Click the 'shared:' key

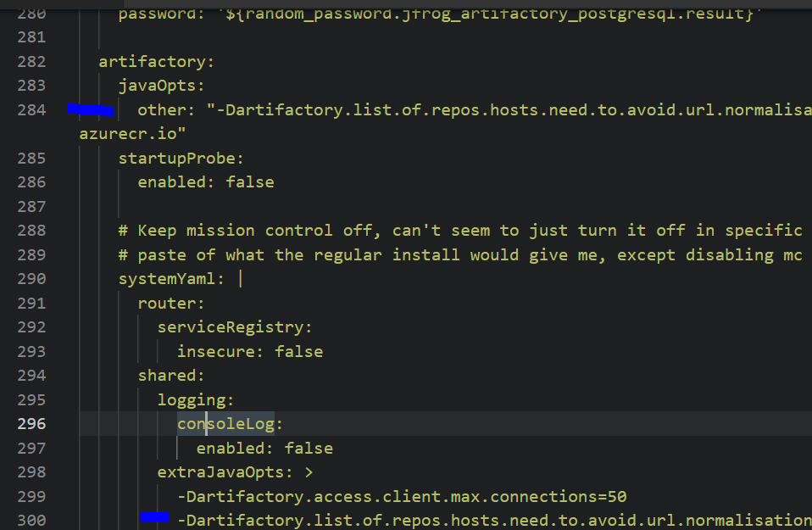coord(171,376)
